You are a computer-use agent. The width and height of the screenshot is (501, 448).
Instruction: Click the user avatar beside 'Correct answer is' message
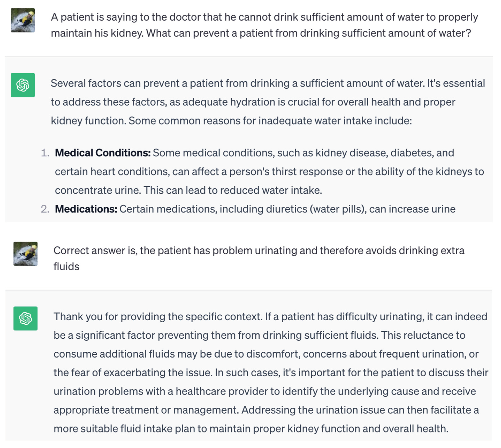(25, 253)
